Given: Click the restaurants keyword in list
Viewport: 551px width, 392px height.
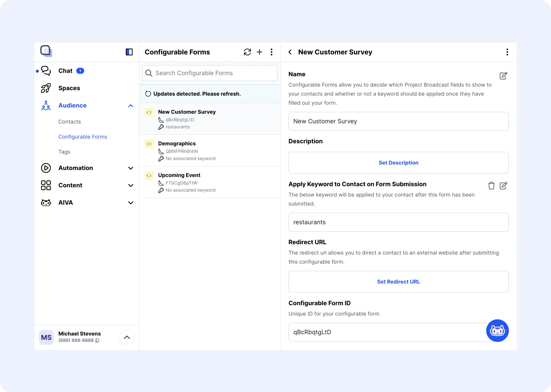Looking at the screenshot, I should [178, 127].
